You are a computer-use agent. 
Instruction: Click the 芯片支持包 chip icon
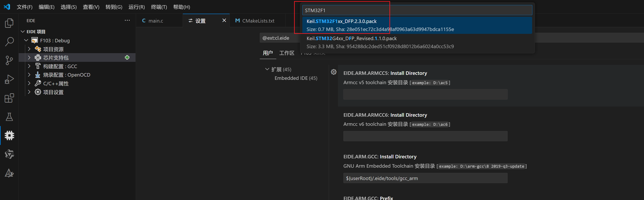[x=38, y=57]
